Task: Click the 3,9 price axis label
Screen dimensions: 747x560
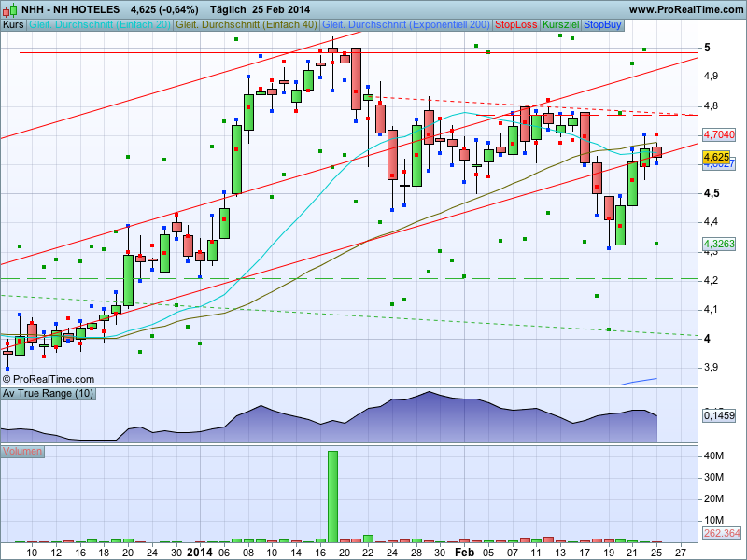Action: coord(712,367)
